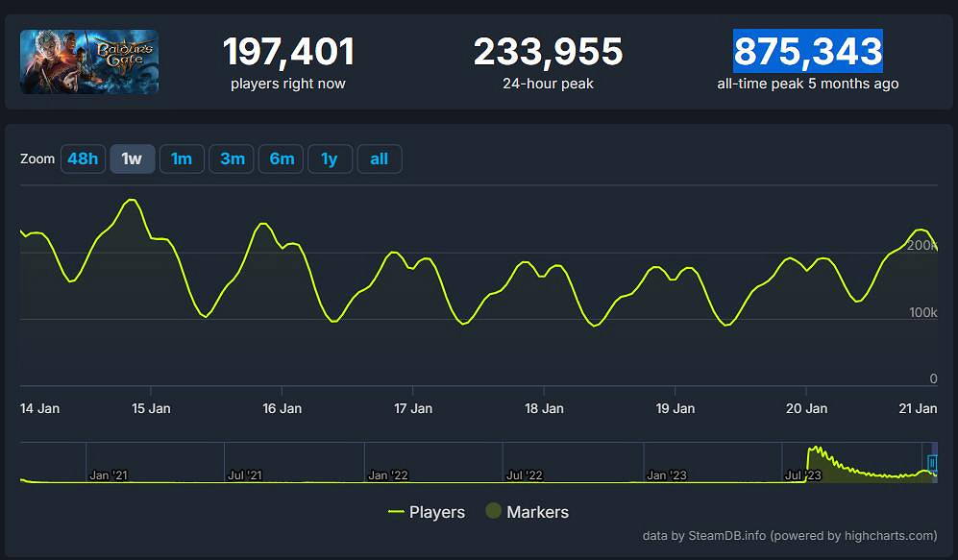Set chart zoom to 48h
The image size is (958, 560).
pos(83,158)
